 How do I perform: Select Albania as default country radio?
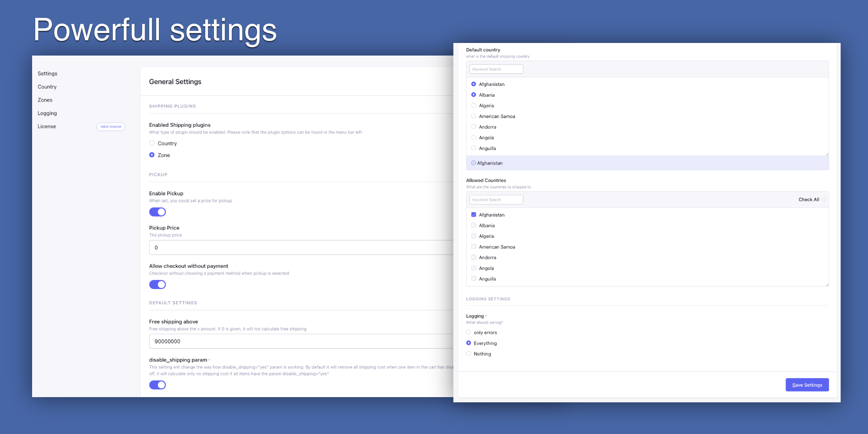pos(473,95)
